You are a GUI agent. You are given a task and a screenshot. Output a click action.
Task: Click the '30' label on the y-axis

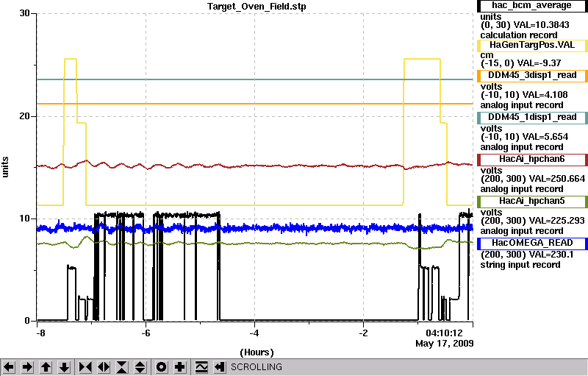(x=24, y=13)
